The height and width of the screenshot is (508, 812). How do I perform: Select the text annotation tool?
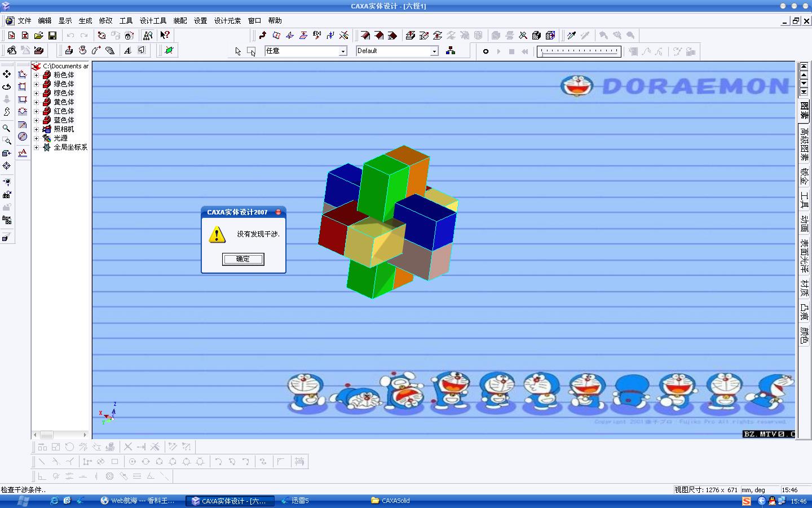23,152
